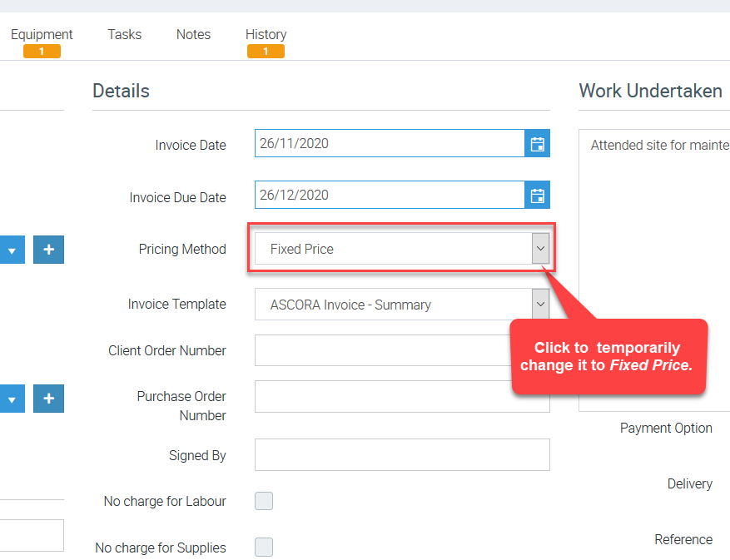The width and height of the screenshot is (730, 560).
Task: Open the Tasks tab
Action: point(124,34)
